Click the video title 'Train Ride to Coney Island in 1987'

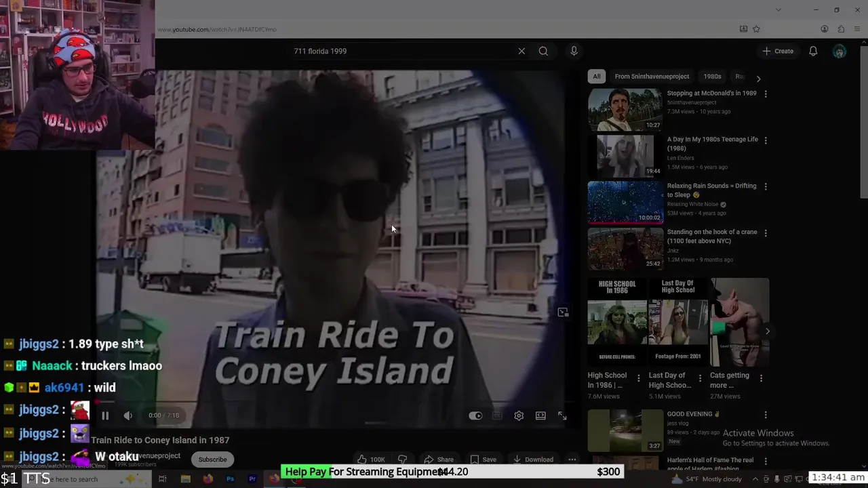coord(160,440)
